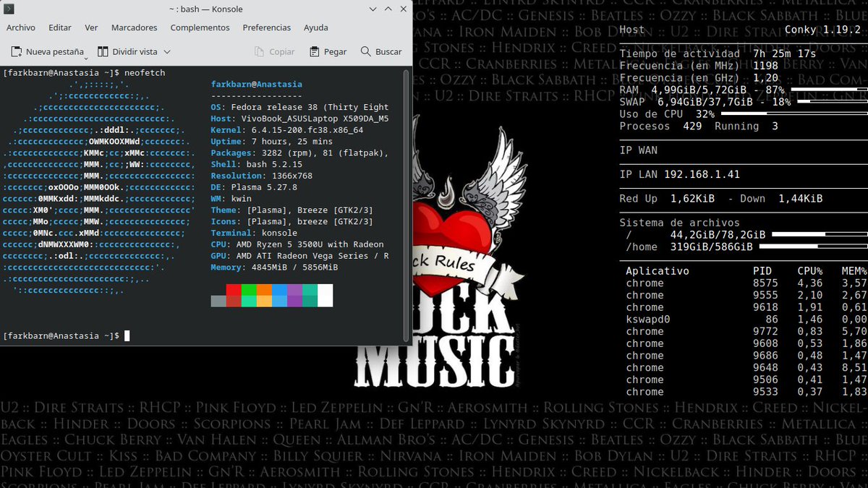Screen dimensions: 868x488
Task: Click the Dividir vista button label
Action: [x=135, y=52]
